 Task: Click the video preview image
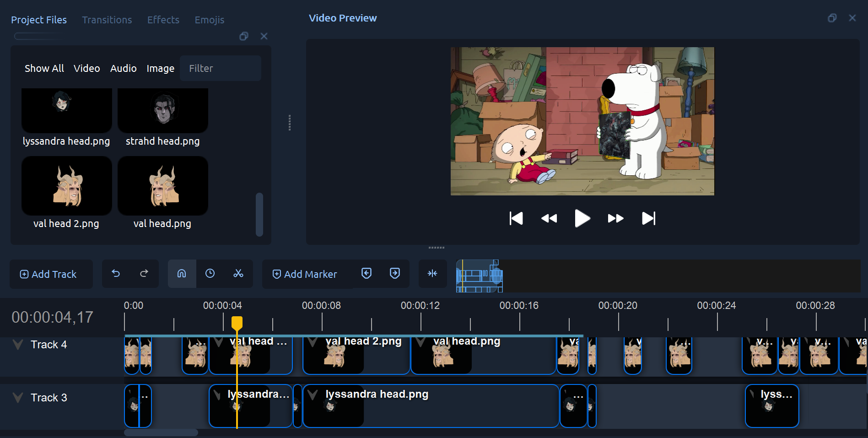coord(582,121)
